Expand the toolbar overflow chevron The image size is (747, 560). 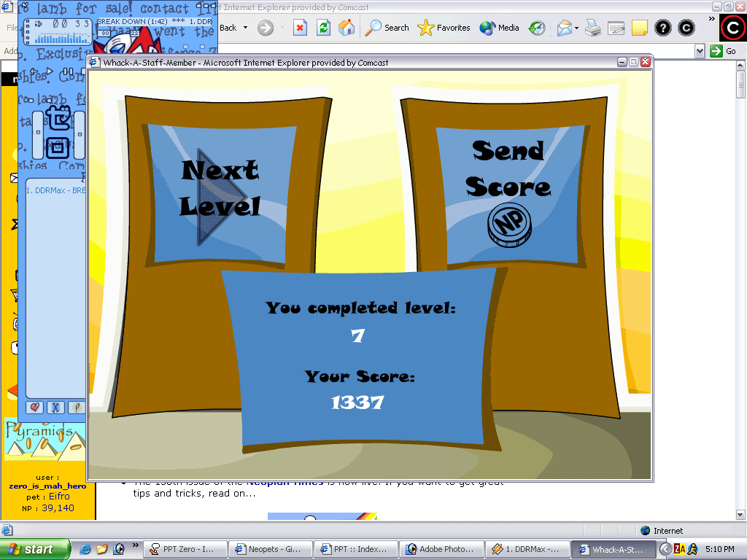(x=712, y=19)
